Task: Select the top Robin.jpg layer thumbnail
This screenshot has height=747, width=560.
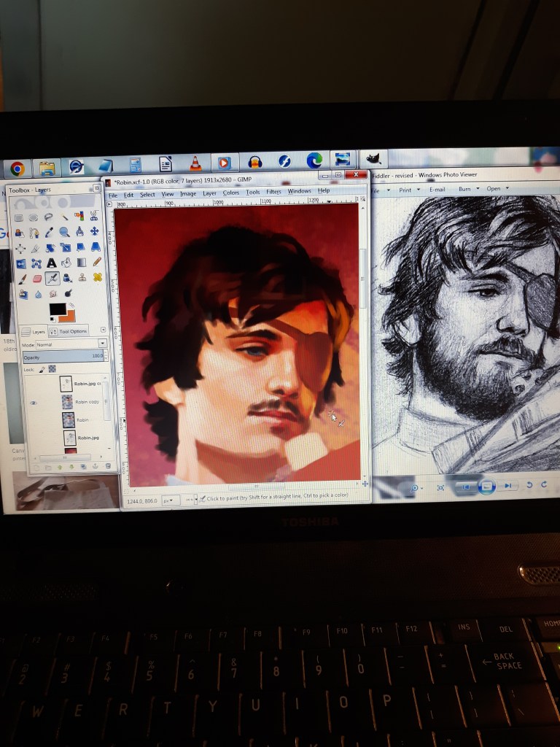Action: [66, 384]
